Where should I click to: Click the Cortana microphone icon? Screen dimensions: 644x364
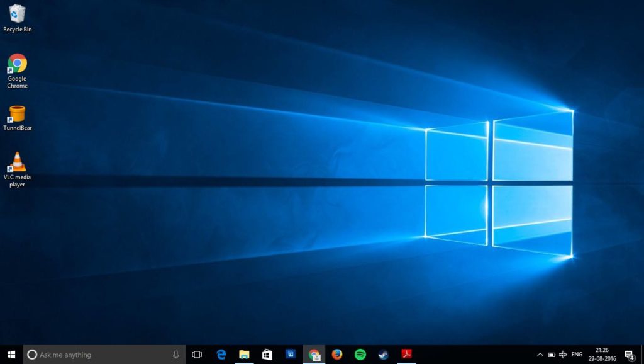(x=175, y=355)
